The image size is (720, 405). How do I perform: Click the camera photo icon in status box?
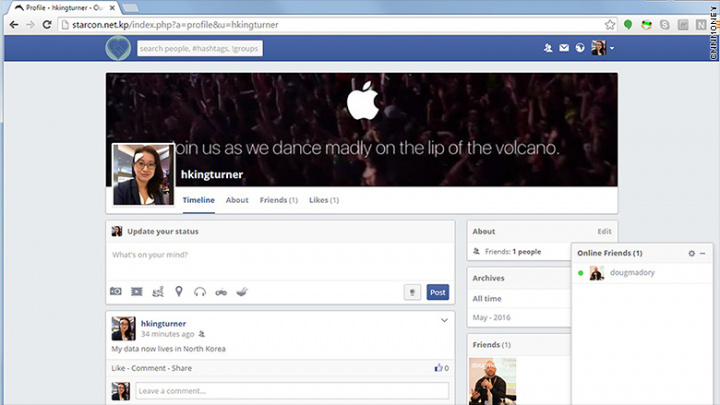pyautogui.click(x=116, y=292)
